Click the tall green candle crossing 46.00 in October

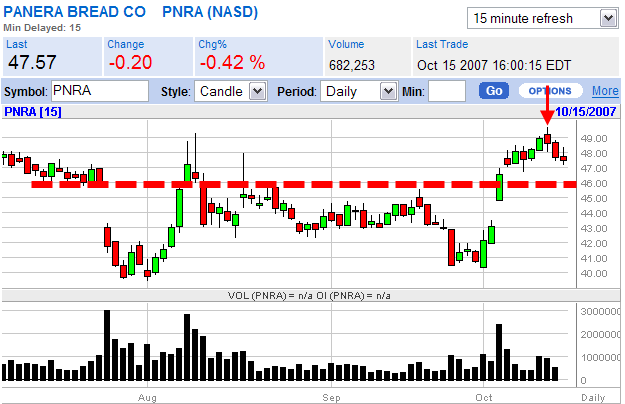coord(499,187)
